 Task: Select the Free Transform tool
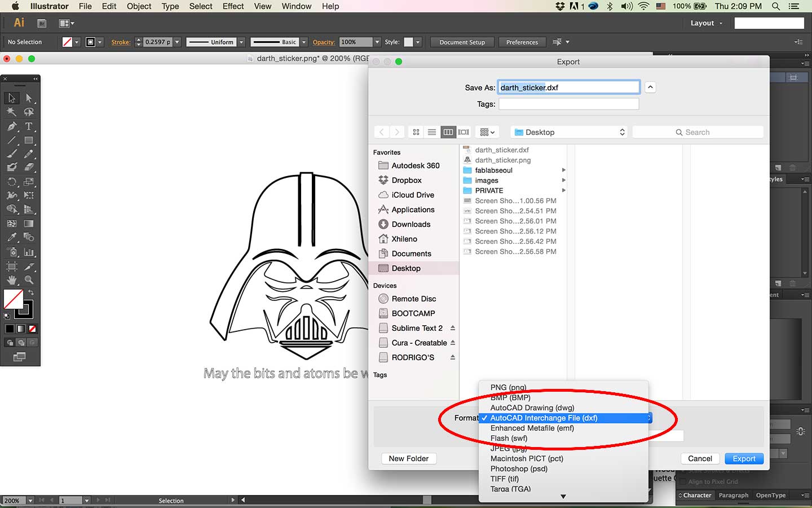click(29, 195)
